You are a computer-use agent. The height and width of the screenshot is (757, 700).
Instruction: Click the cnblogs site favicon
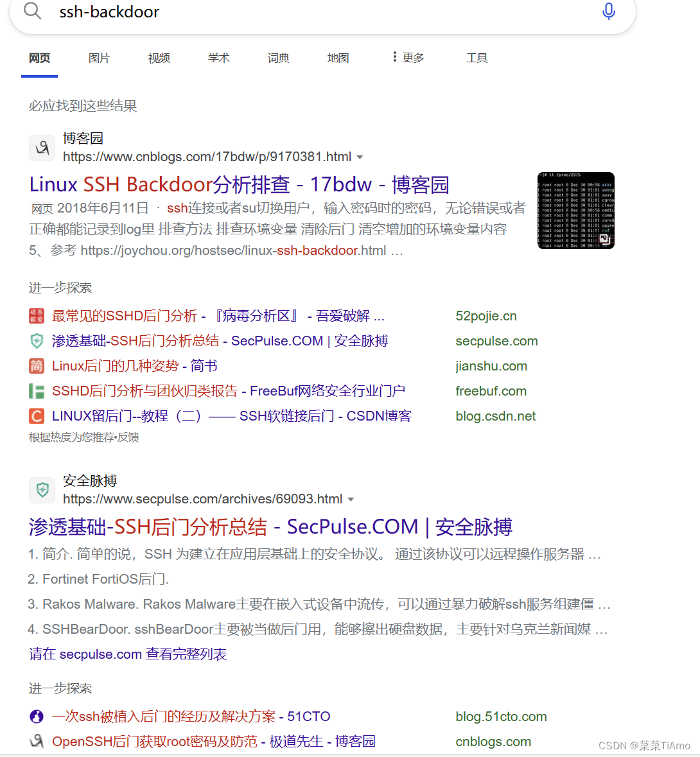[x=42, y=148]
